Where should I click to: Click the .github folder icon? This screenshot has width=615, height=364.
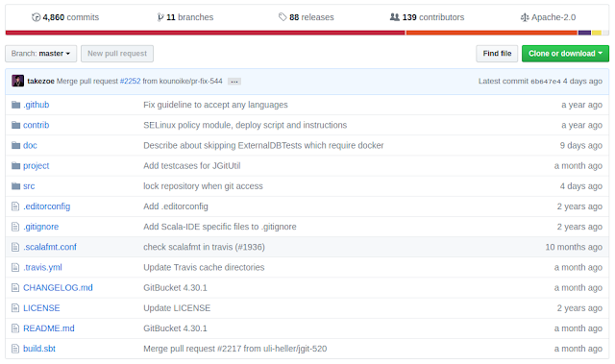coord(15,105)
